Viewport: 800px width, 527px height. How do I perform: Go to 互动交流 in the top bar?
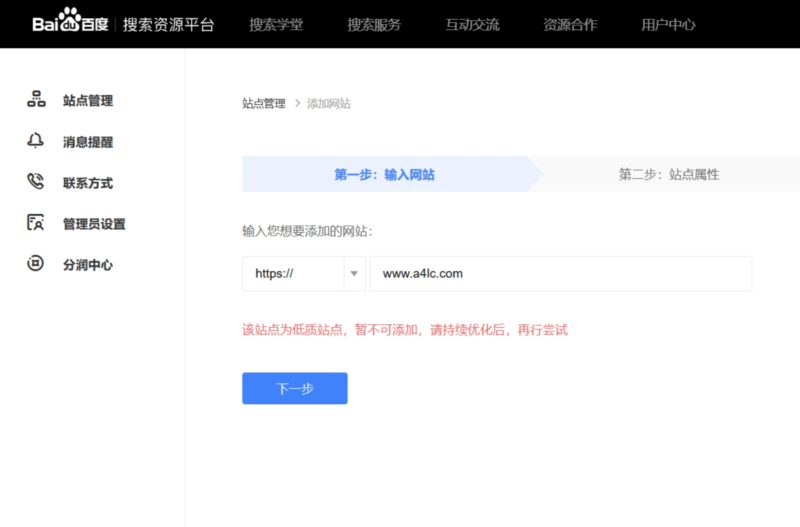(x=472, y=24)
